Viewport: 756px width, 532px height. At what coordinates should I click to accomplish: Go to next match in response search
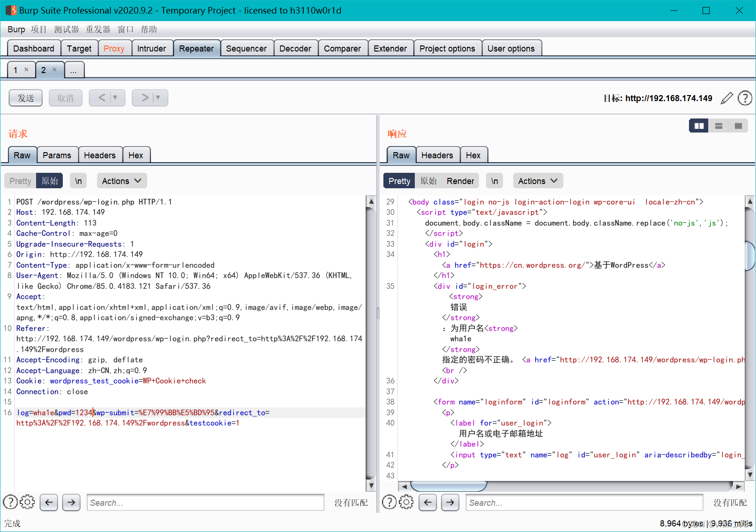pyautogui.click(x=450, y=502)
